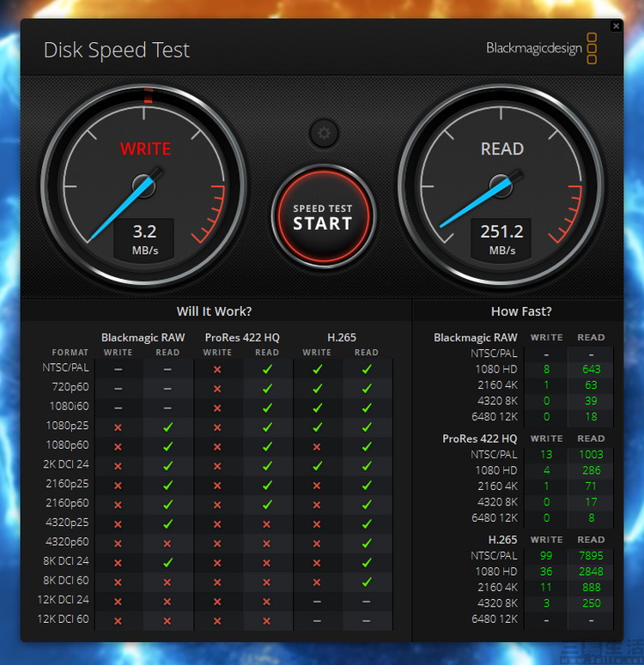Click the WRITE gauge dial
644x665 pixels.
pos(144,185)
